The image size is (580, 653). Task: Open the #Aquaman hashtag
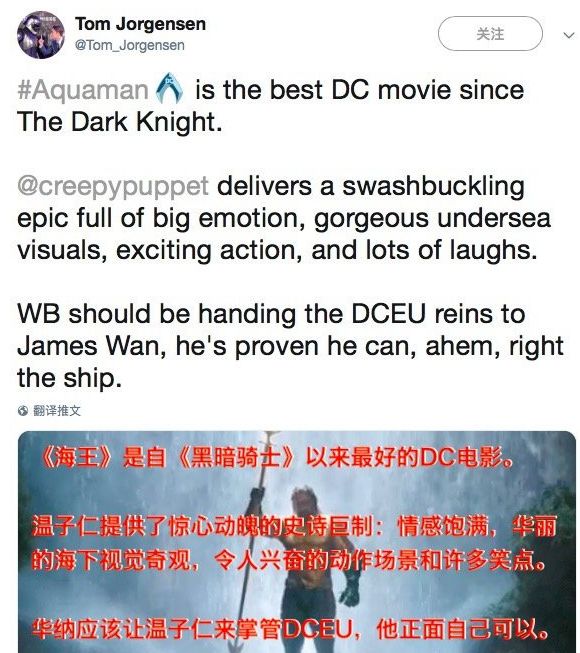pos(83,90)
